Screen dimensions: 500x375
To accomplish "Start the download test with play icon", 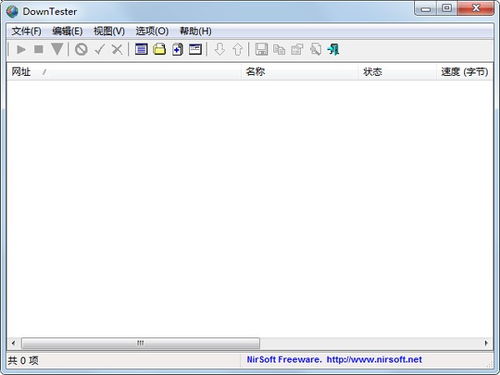I will [21, 50].
